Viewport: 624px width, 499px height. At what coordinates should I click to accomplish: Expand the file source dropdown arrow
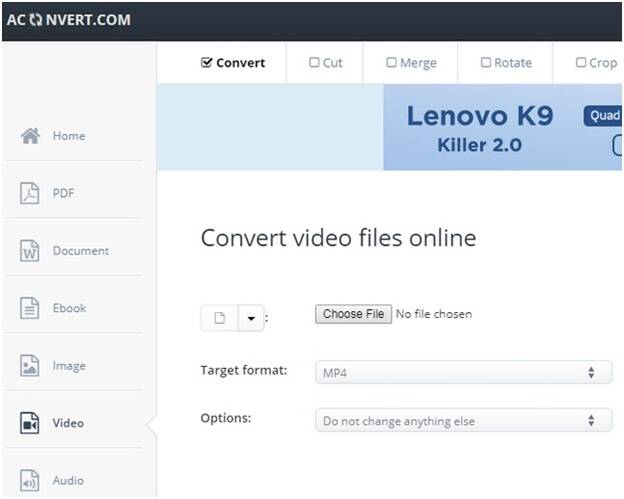pos(251,318)
